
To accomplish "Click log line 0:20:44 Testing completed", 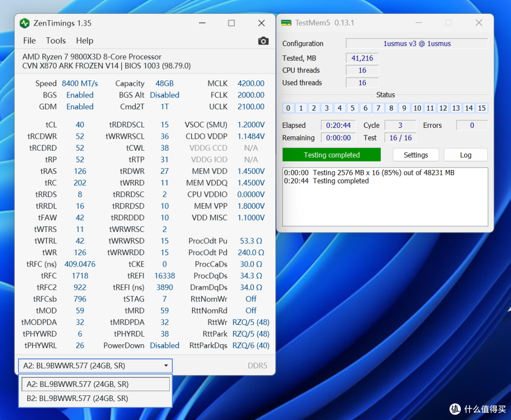I will (x=326, y=181).
